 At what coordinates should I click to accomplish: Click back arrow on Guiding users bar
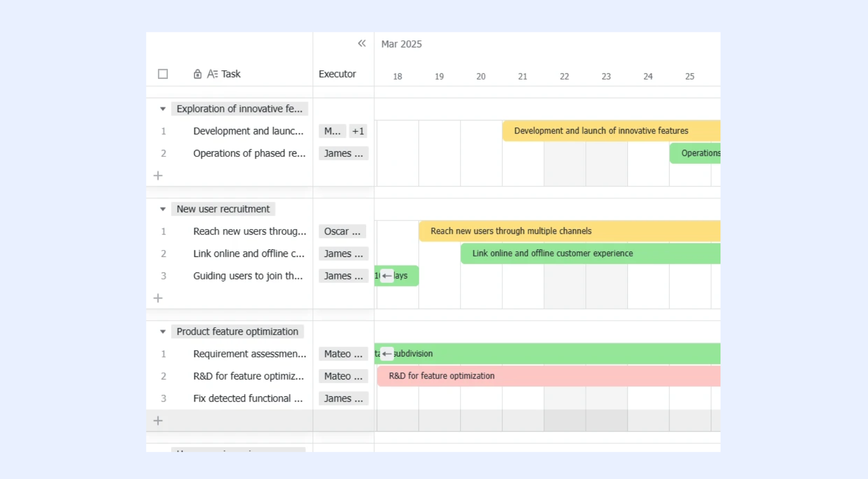pyautogui.click(x=387, y=276)
